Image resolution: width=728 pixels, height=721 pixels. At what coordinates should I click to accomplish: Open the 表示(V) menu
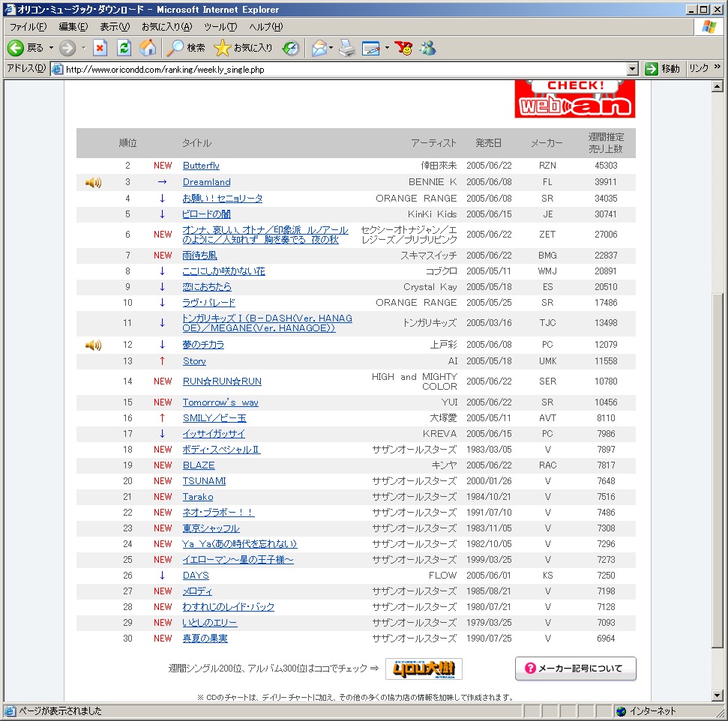tap(115, 27)
